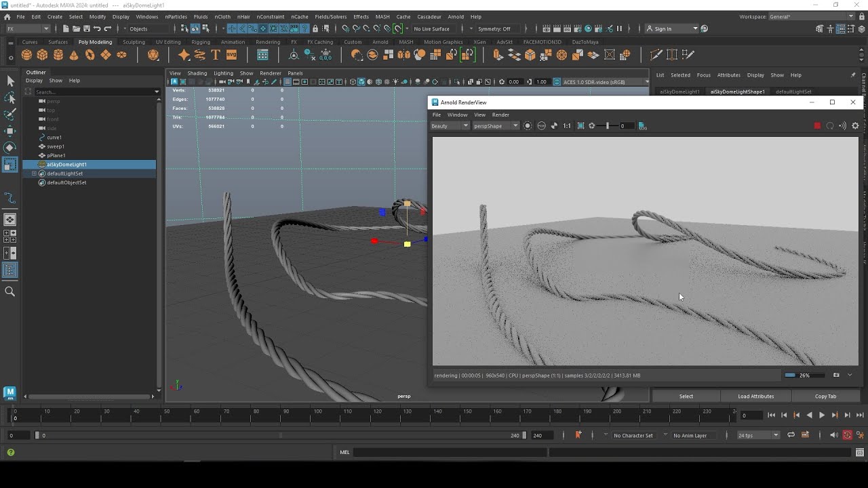868x488 pixels.
Task: Click No Anim Layer button
Action: (690, 435)
